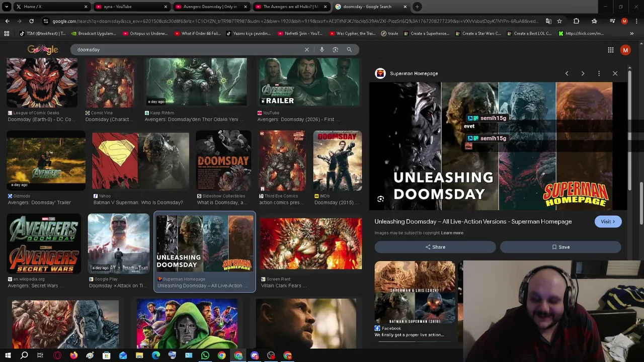The image size is (644, 362).
Task: Click the Google logo
Action: pyautogui.click(x=43, y=49)
